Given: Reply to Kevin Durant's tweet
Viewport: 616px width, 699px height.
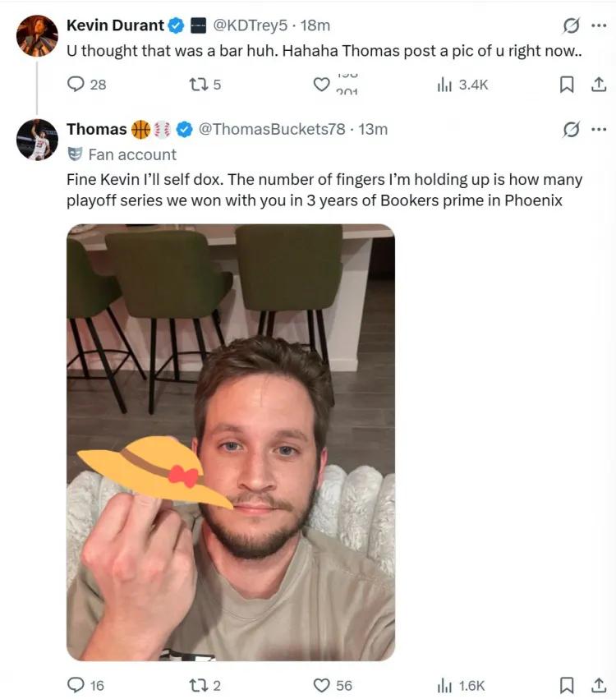Looking at the screenshot, I should [x=76, y=84].
